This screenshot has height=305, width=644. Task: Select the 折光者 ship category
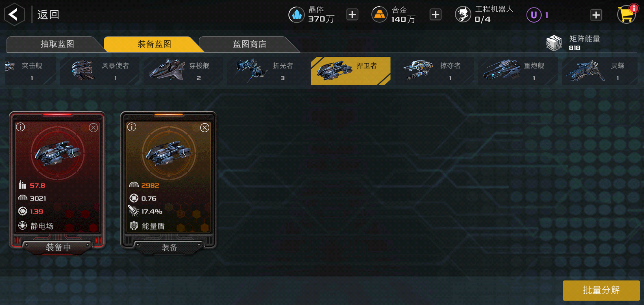267,71
